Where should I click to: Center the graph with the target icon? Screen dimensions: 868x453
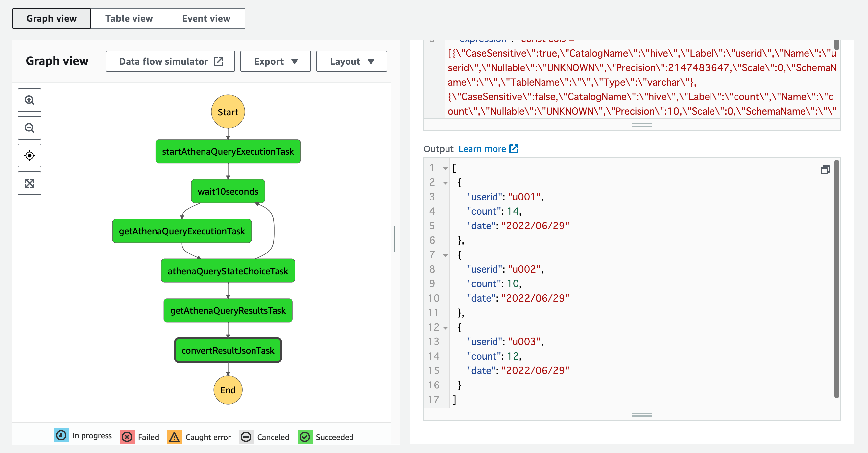coord(30,155)
